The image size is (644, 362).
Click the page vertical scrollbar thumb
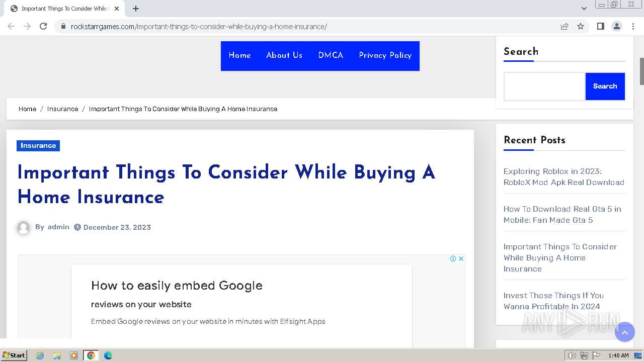click(x=641, y=71)
